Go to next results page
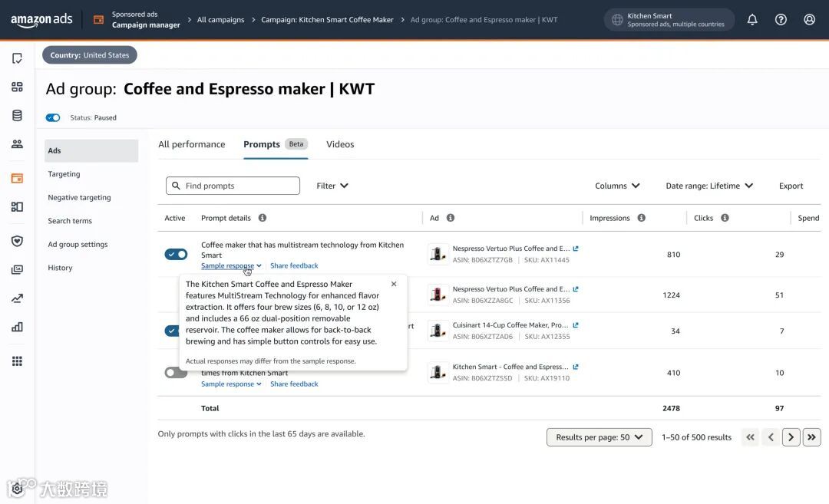 click(x=791, y=437)
